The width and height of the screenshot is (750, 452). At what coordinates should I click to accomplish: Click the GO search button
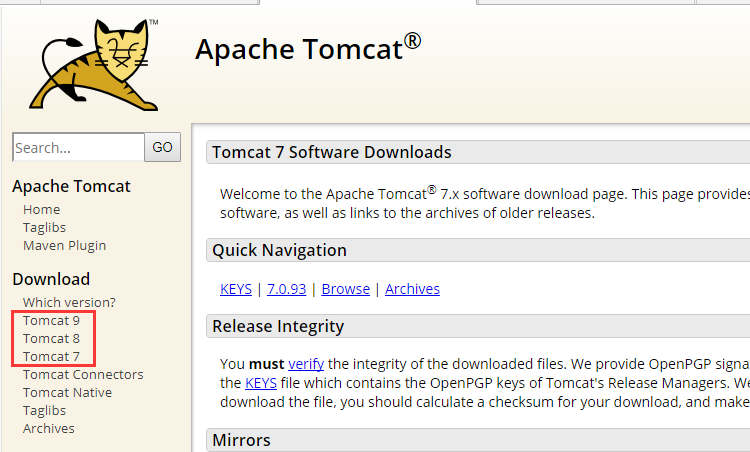click(x=163, y=147)
